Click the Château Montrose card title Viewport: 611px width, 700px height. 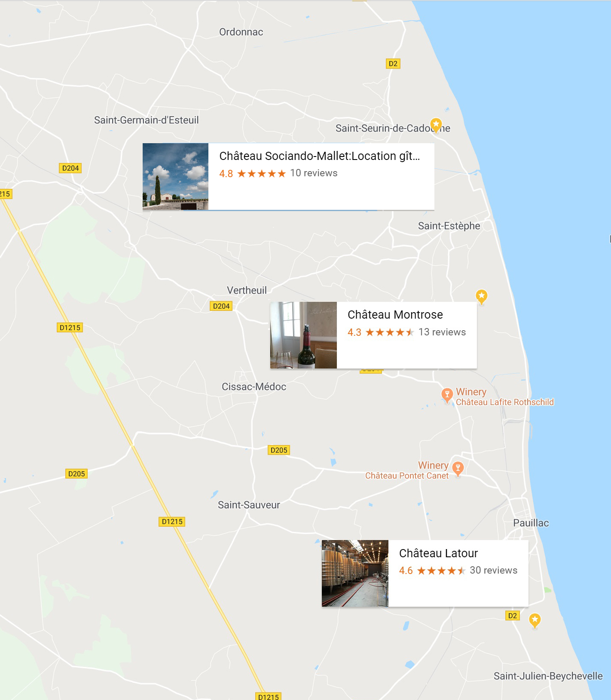point(395,315)
